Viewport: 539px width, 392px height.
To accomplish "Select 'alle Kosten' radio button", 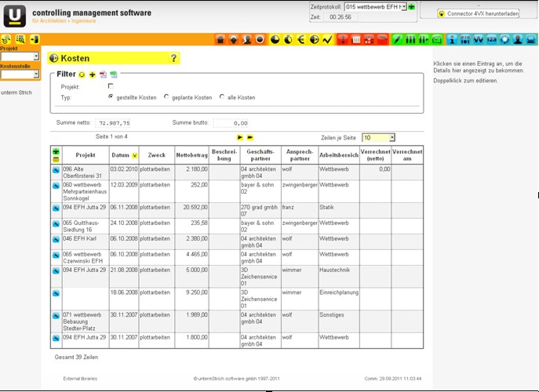I will (x=222, y=97).
